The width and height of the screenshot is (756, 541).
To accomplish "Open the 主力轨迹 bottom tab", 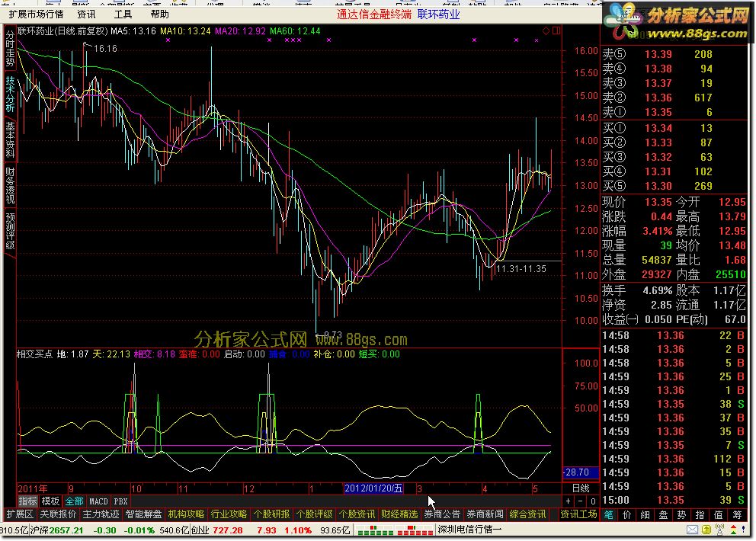I will click(x=101, y=514).
